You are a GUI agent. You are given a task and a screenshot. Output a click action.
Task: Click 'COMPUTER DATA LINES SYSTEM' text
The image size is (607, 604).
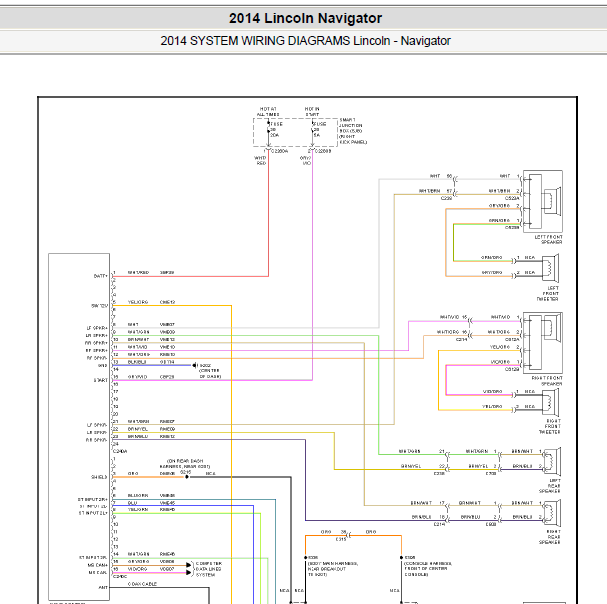(209, 569)
